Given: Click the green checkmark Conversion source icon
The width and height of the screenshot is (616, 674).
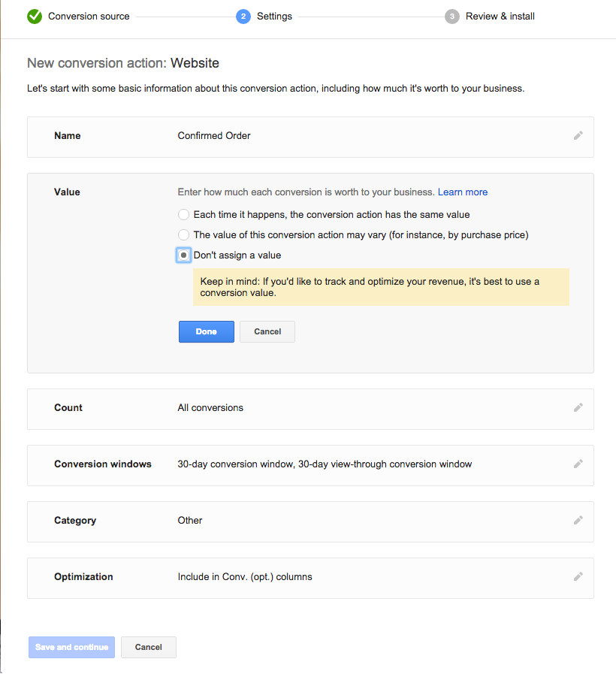Looking at the screenshot, I should pyautogui.click(x=35, y=17).
